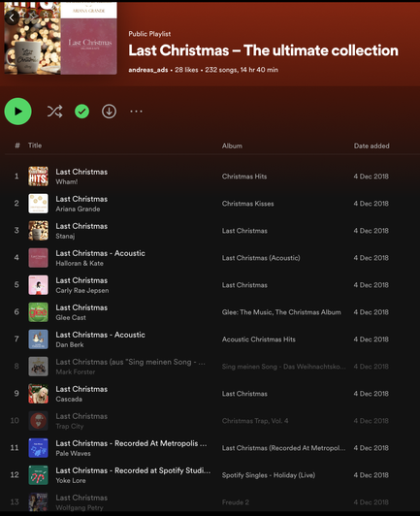
Task: Open artist Glee Cast
Action: point(71,317)
